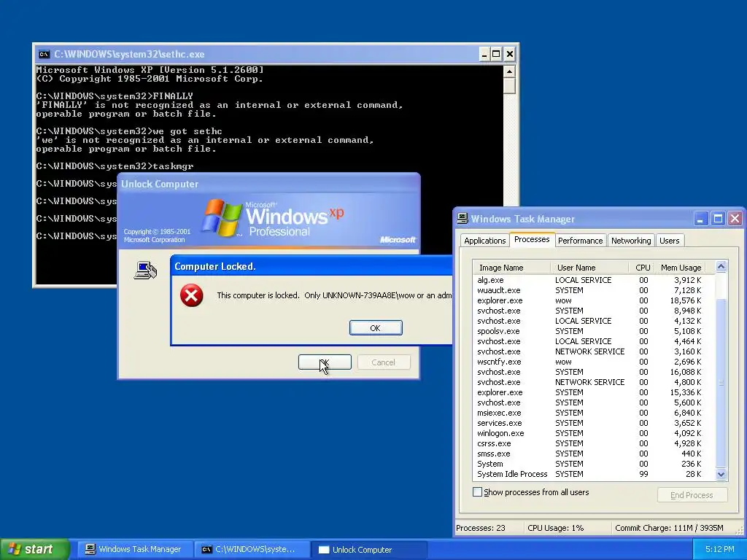Click the red error icon in Computer Locked dialog
The image size is (747, 560).
(x=192, y=295)
